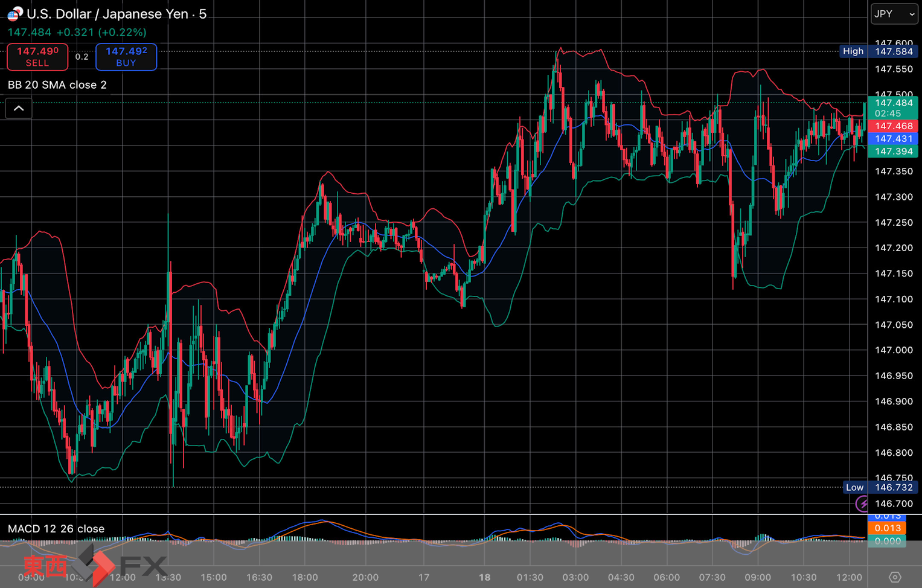Click the Low 146.732 price label

tap(880, 487)
